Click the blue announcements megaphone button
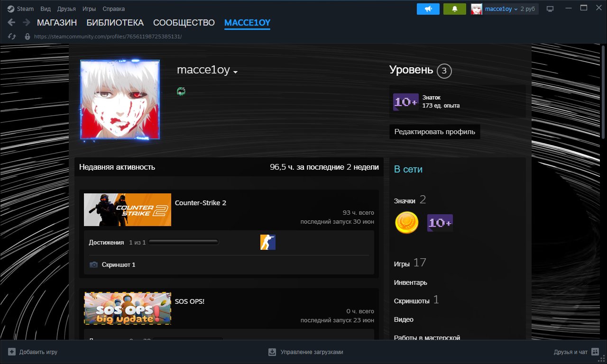The height and width of the screenshot is (364, 607). pos(428,9)
